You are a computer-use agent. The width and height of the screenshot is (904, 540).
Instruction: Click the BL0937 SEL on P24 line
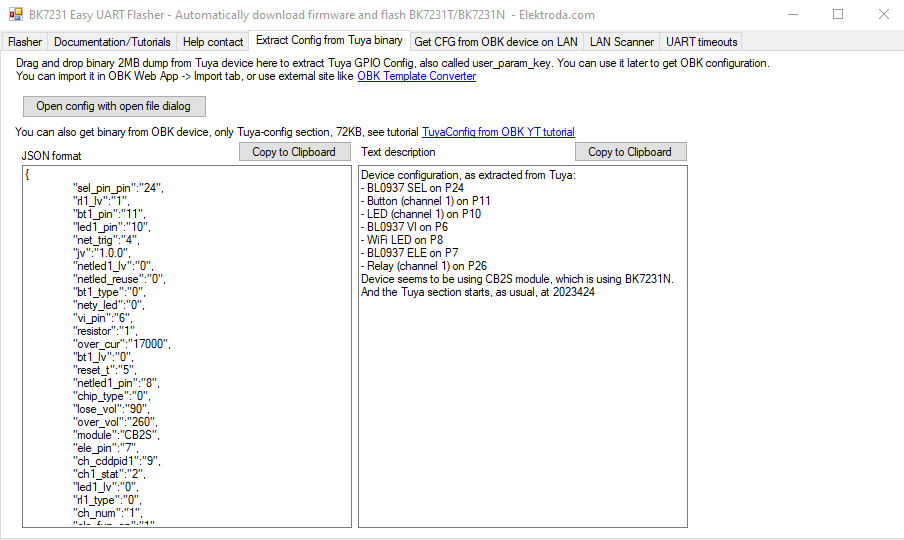pyautogui.click(x=412, y=188)
